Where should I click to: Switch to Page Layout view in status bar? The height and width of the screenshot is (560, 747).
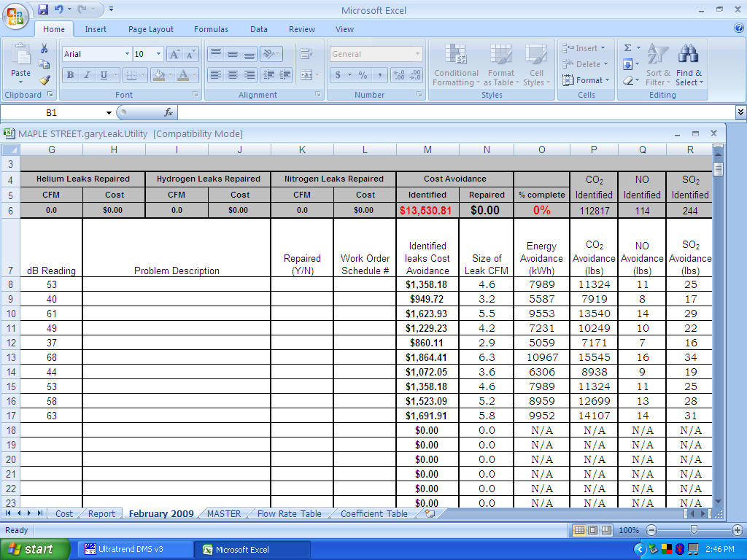point(592,530)
